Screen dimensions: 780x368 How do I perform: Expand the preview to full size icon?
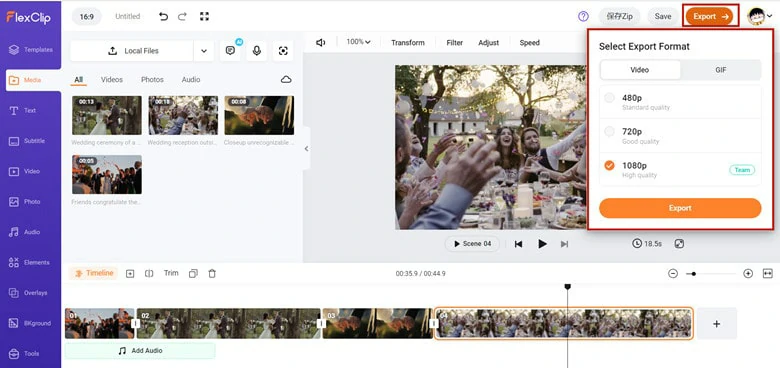point(679,244)
